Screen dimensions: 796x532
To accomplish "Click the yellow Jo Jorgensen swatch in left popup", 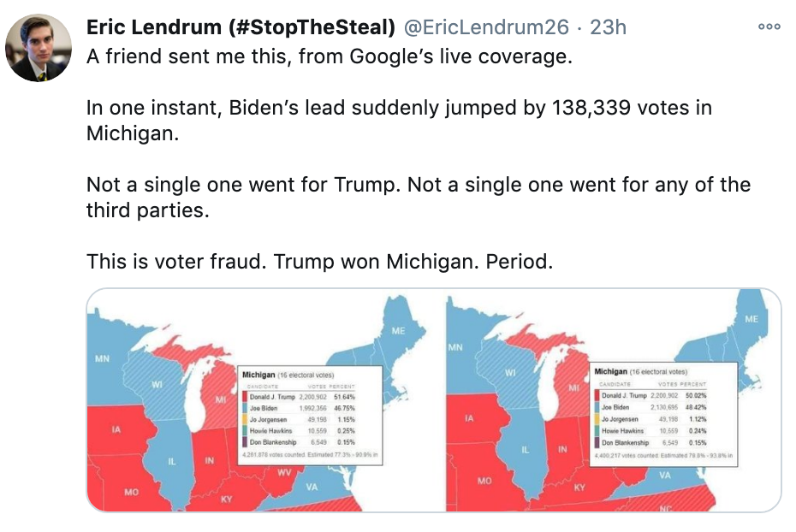I will click(245, 419).
